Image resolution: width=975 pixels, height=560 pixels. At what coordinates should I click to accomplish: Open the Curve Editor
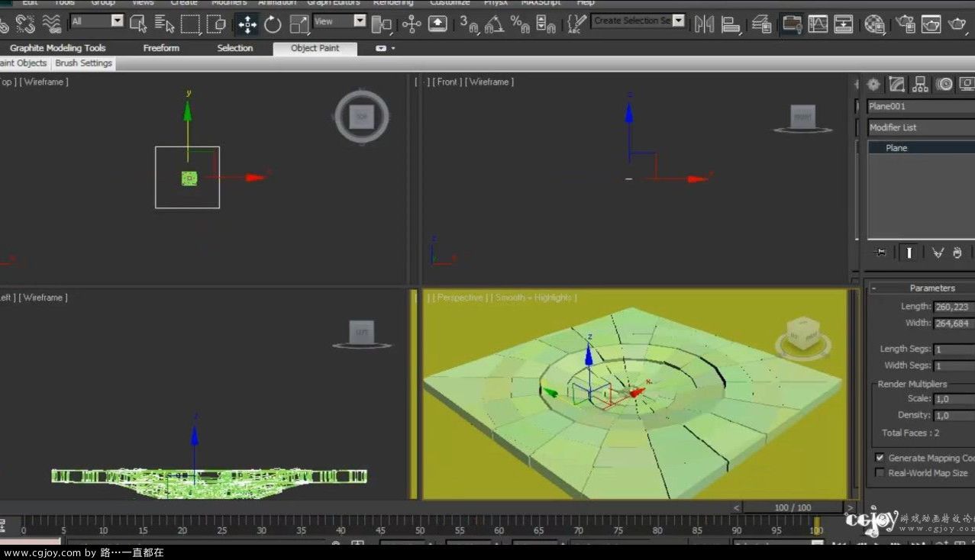pos(818,24)
